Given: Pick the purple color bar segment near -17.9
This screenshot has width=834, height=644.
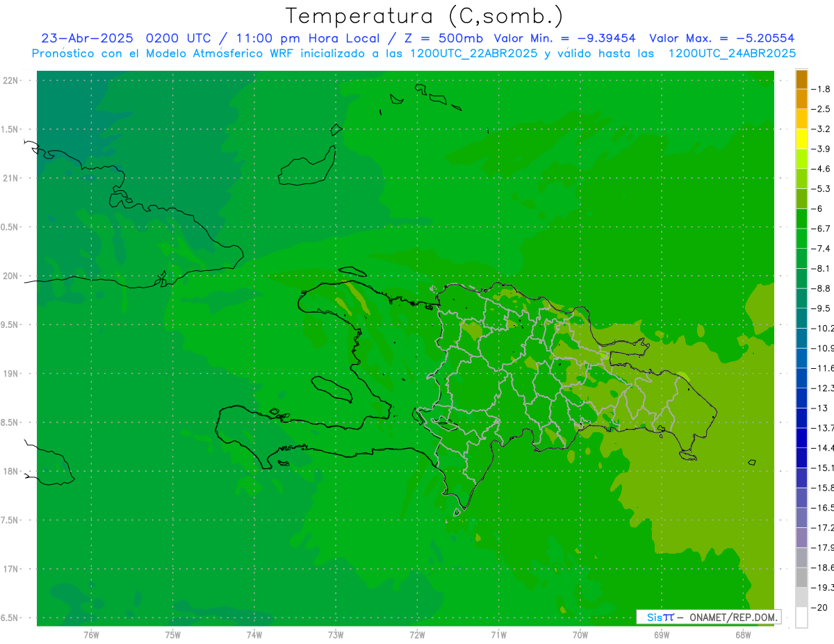Looking at the screenshot, I should [801, 538].
